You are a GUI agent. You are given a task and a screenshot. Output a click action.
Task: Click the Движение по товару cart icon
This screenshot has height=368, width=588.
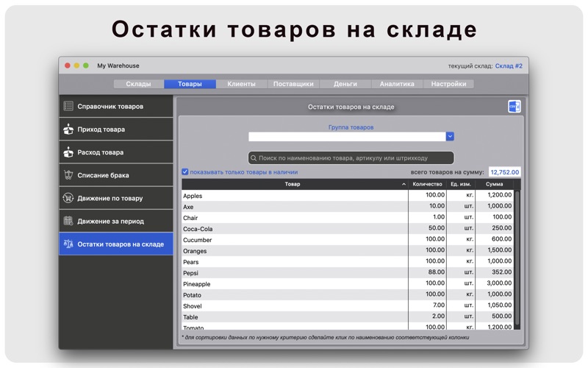click(68, 198)
